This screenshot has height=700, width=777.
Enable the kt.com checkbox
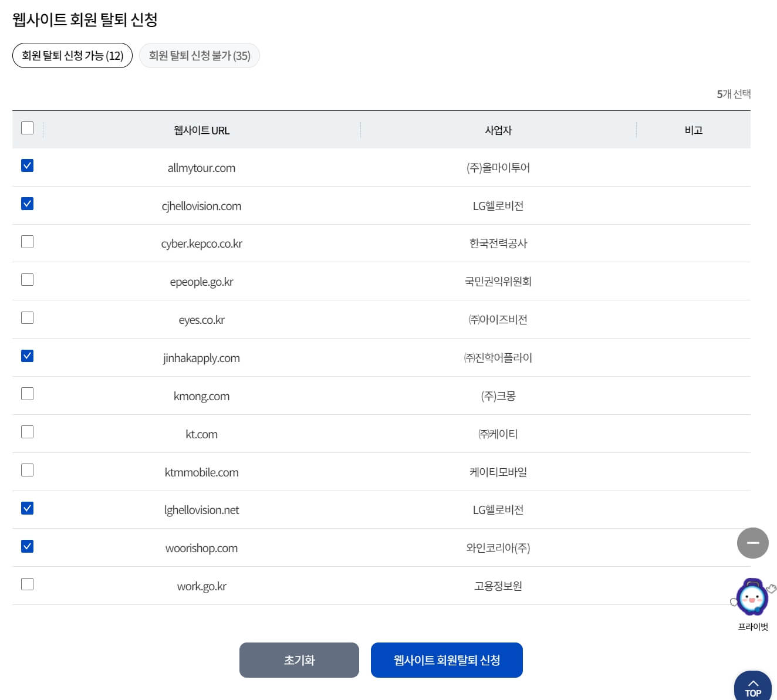tap(27, 431)
